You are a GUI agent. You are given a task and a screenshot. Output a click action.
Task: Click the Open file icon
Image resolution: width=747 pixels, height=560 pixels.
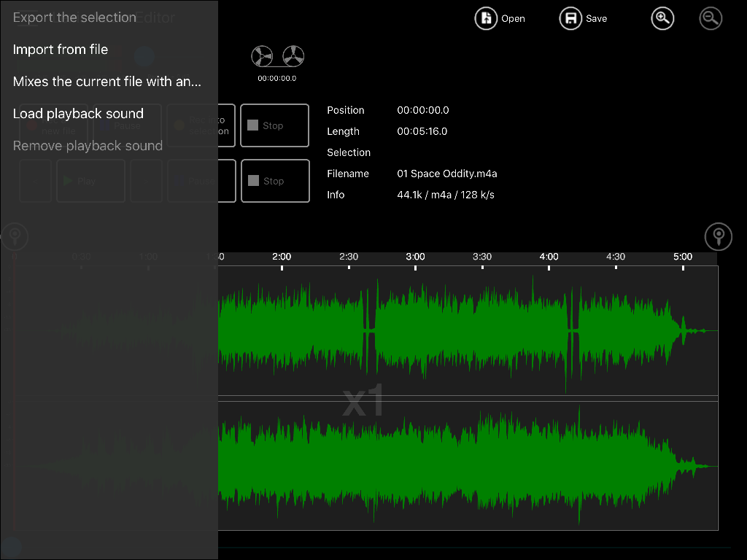point(485,18)
